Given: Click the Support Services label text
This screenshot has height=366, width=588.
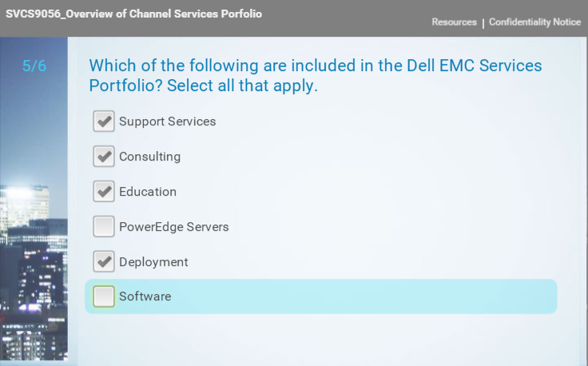Looking at the screenshot, I should [167, 121].
